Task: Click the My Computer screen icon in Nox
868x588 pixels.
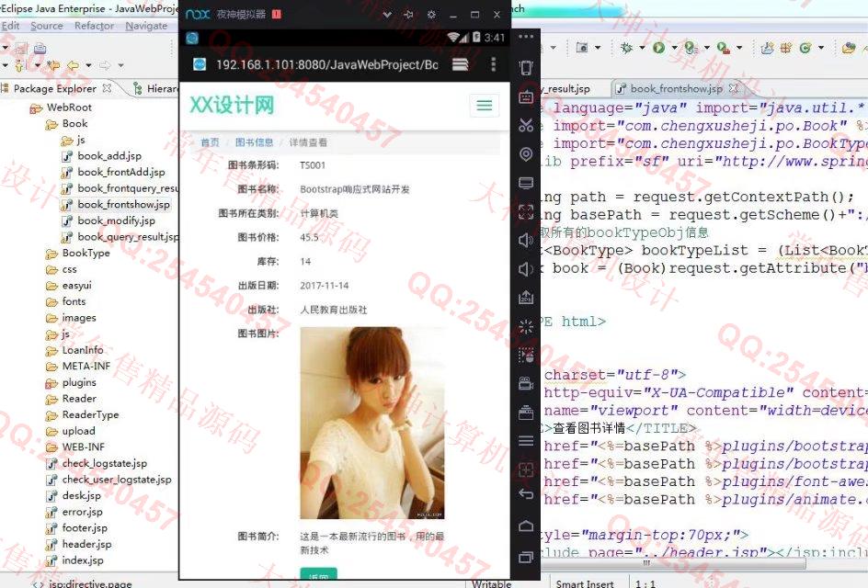Action: coord(526,183)
